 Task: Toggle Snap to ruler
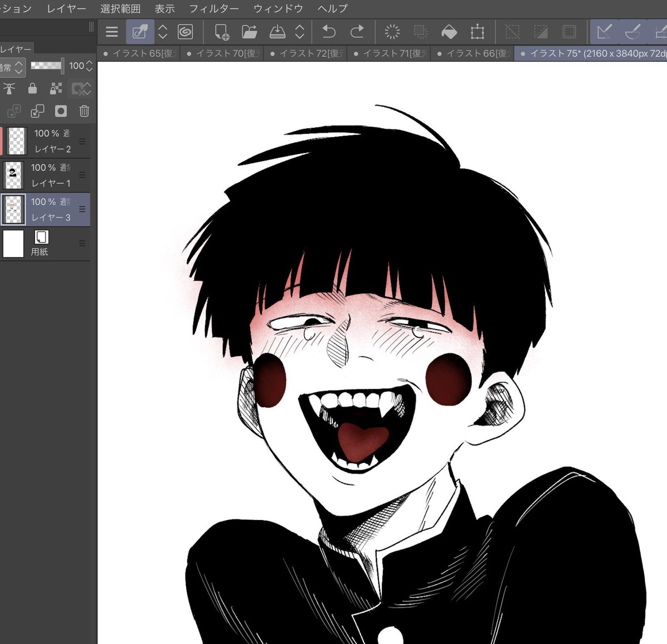pos(604,32)
